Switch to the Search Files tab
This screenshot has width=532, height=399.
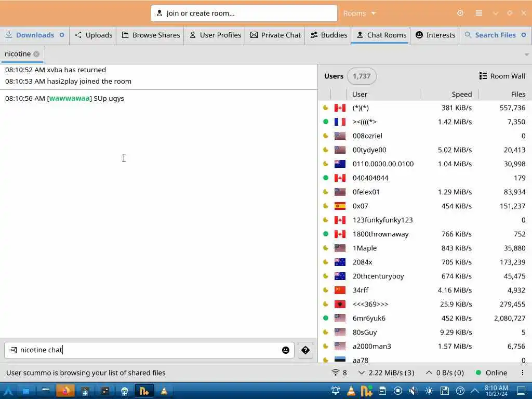click(x=495, y=35)
